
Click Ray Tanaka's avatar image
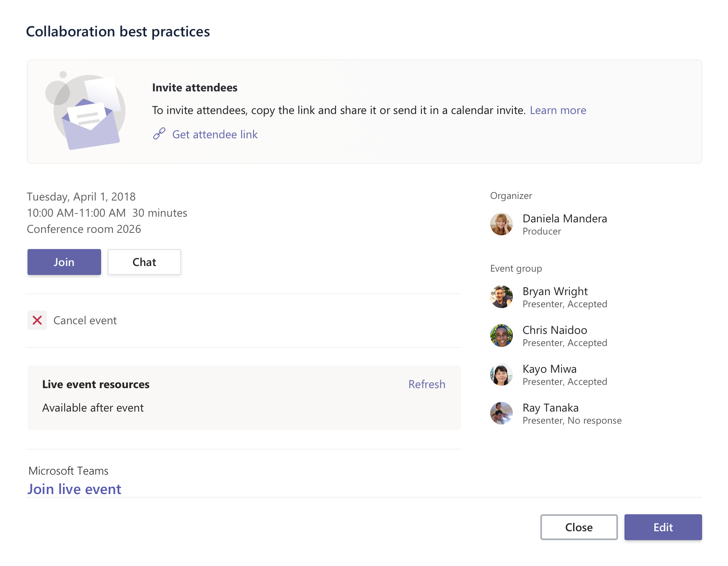click(501, 413)
